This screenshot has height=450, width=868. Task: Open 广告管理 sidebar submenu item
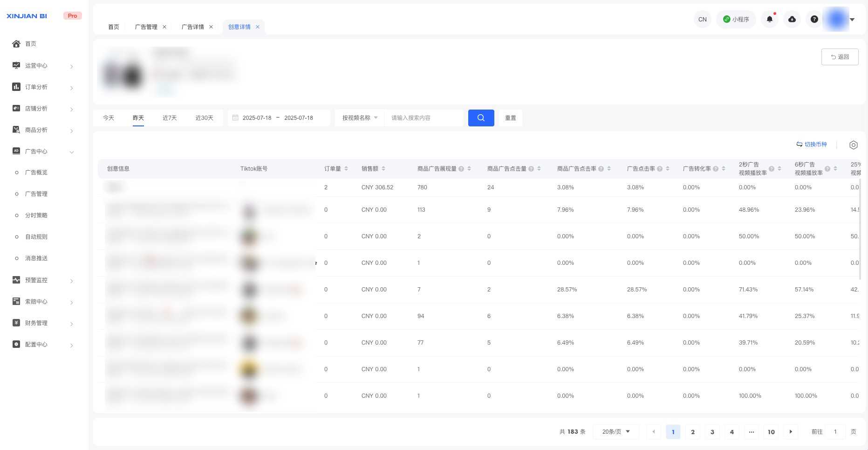point(36,194)
